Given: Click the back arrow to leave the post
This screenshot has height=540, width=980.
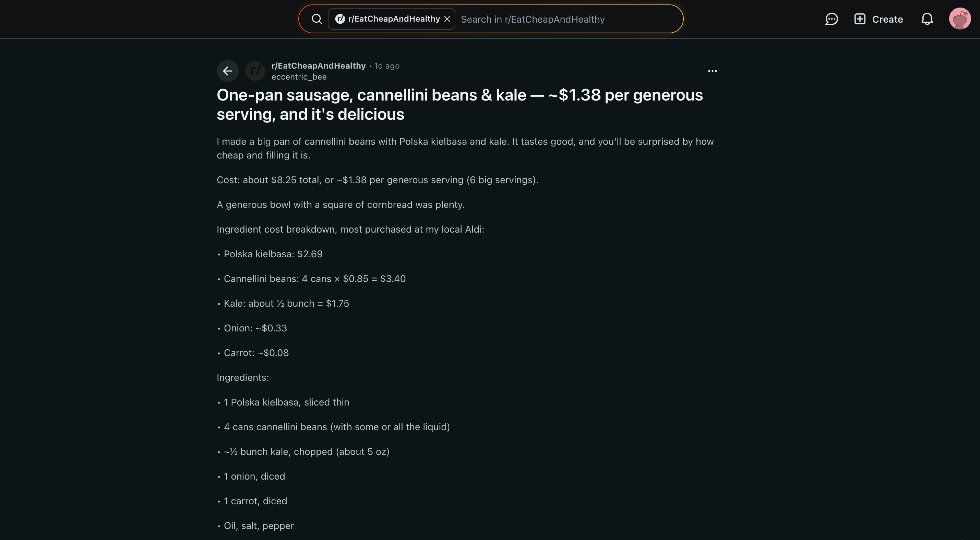Looking at the screenshot, I should pos(227,71).
